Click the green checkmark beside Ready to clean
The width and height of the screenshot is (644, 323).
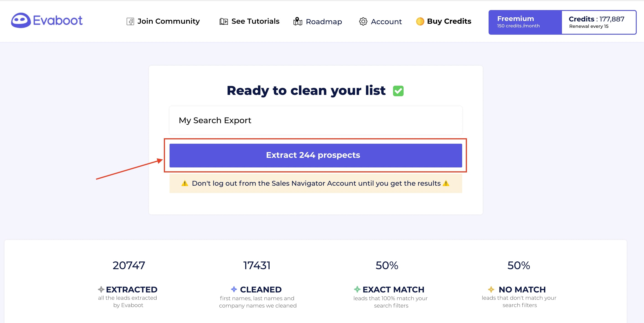pyautogui.click(x=398, y=91)
